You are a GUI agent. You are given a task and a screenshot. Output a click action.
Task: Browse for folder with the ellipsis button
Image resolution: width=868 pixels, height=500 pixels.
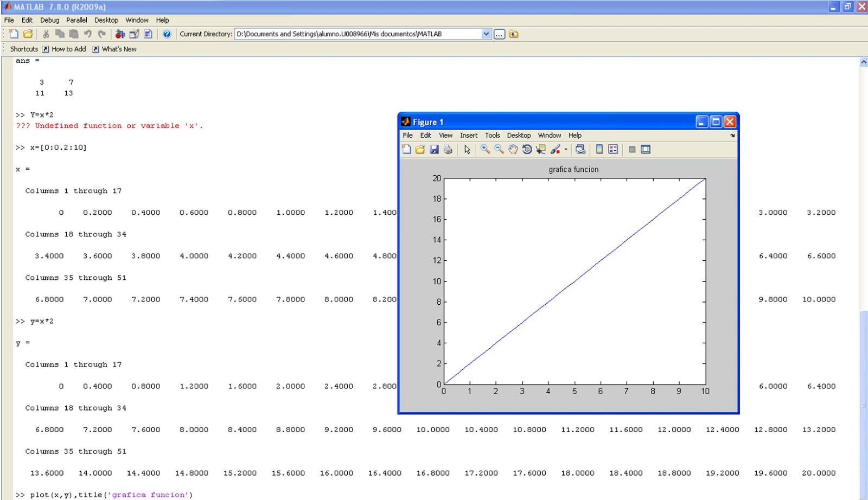499,34
